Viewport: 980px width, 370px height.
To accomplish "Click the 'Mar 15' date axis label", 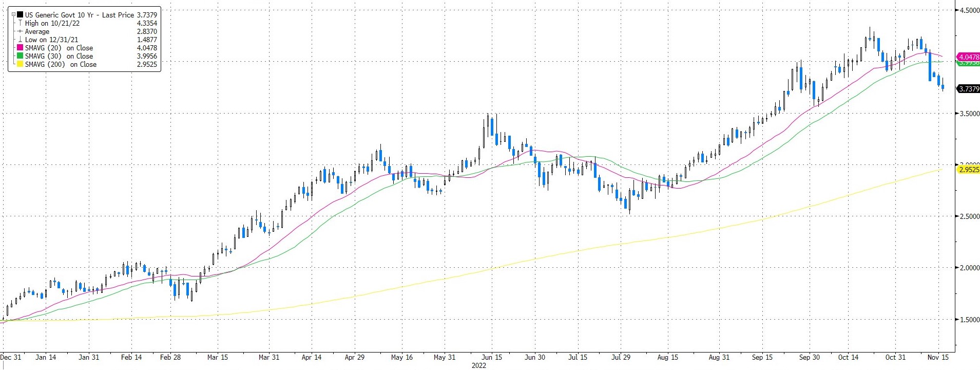I will [217, 357].
